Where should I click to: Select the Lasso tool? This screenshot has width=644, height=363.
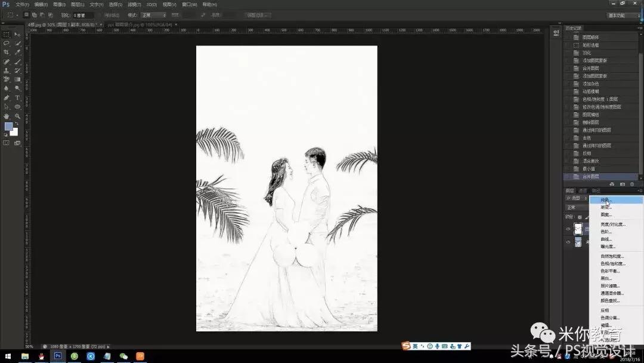pyautogui.click(x=6, y=44)
